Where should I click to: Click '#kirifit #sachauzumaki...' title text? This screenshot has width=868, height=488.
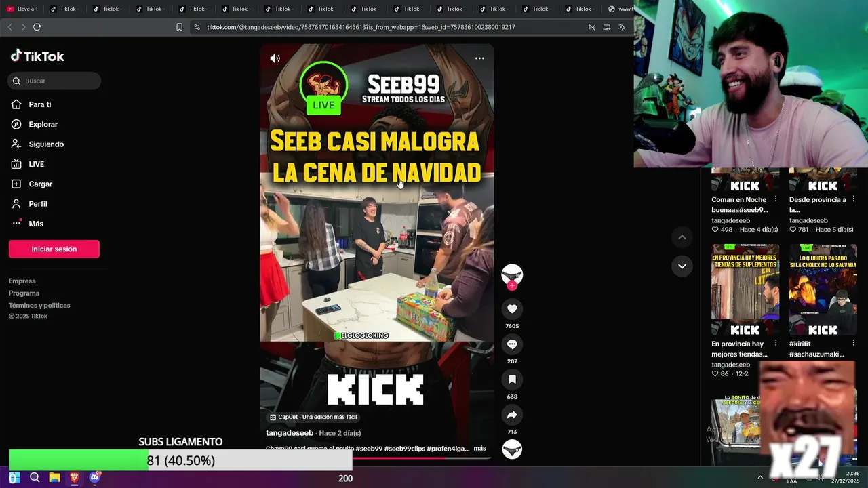click(816, 349)
